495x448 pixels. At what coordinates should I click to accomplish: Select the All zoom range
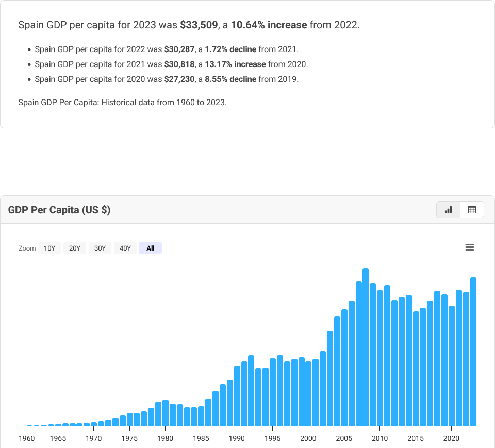coord(150,248)
